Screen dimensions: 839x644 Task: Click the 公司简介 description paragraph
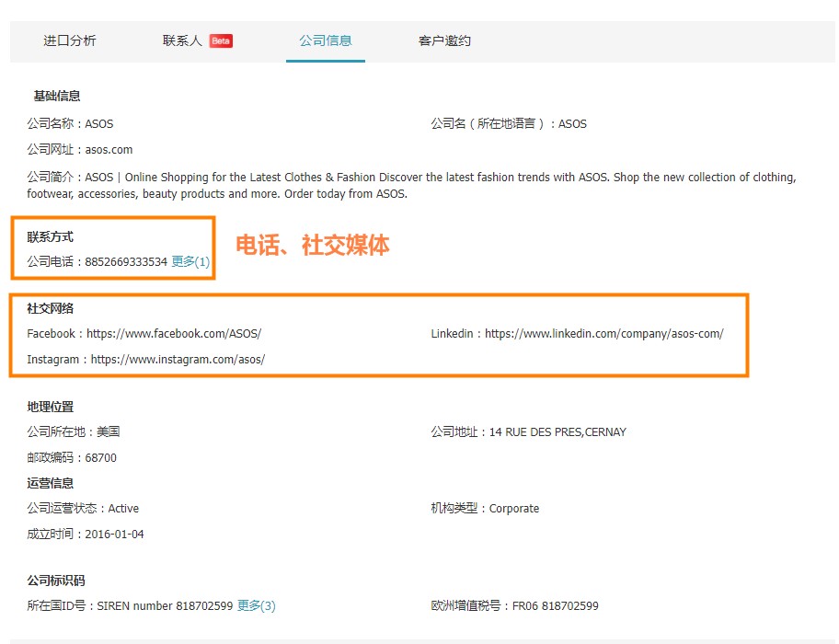[411, 185]
